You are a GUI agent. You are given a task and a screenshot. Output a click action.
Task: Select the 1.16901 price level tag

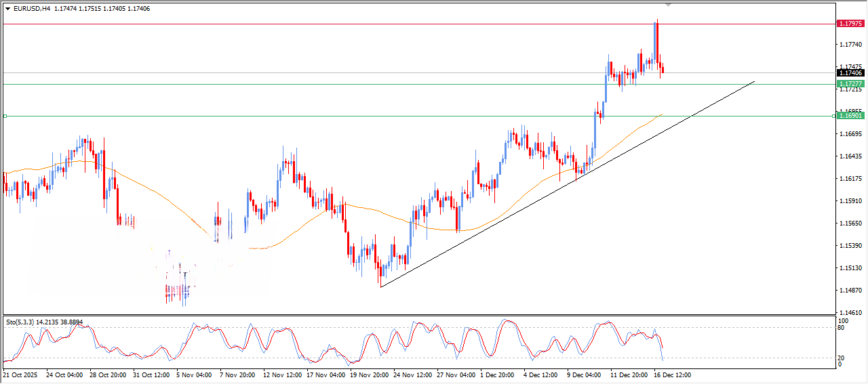pyautogui.click(x=850, y=116)
